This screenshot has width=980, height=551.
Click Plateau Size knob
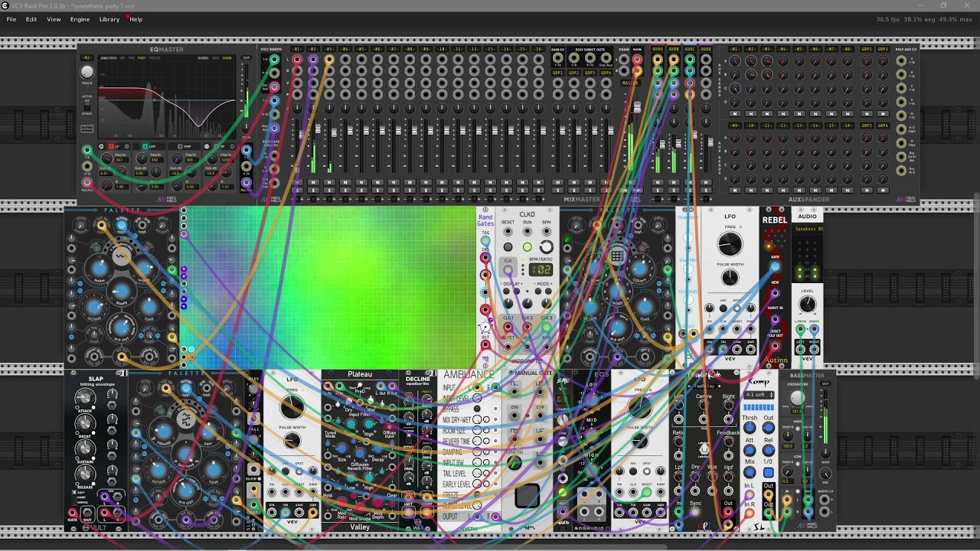click(x=342, y=448)
